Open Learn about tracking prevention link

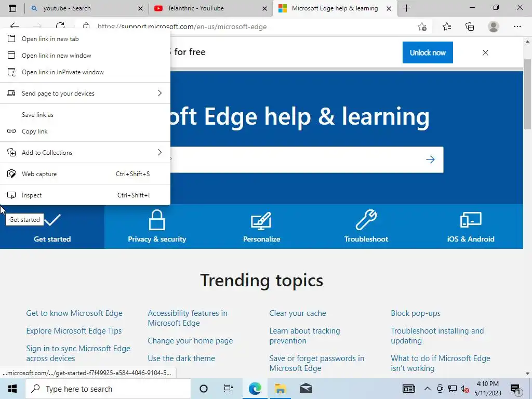pyautogui.click(x=304, y=336)
